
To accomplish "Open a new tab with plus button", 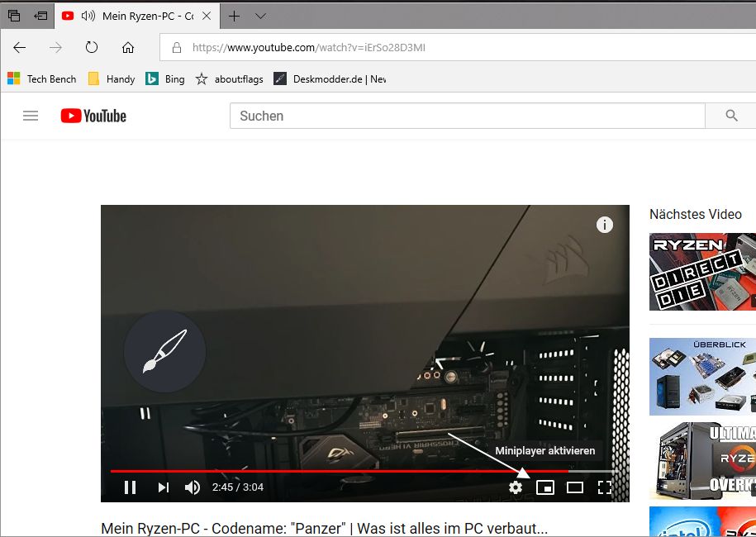I will pos(235,16).
